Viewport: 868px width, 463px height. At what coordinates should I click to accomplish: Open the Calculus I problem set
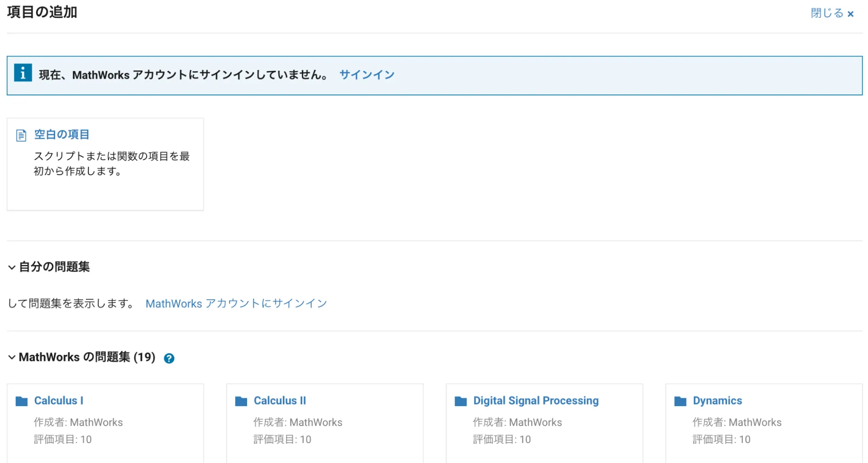(x=59, y=400)
